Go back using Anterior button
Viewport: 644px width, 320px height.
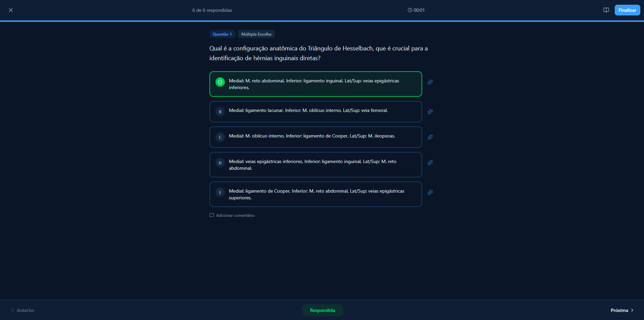23,310
